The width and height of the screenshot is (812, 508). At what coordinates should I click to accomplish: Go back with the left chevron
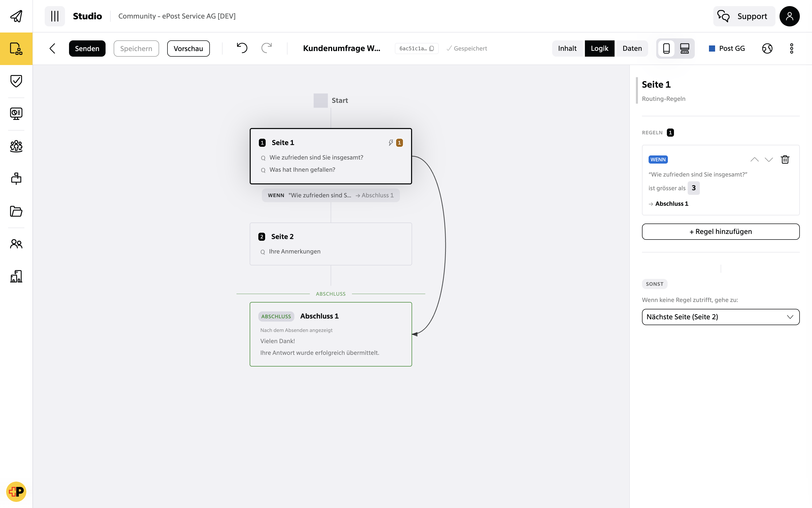coord(52,48)
